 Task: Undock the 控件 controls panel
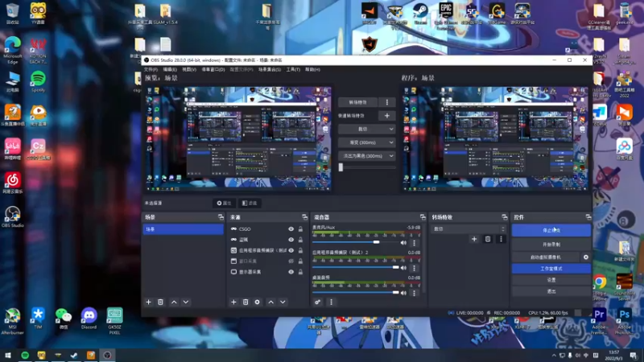pos(588,217)
